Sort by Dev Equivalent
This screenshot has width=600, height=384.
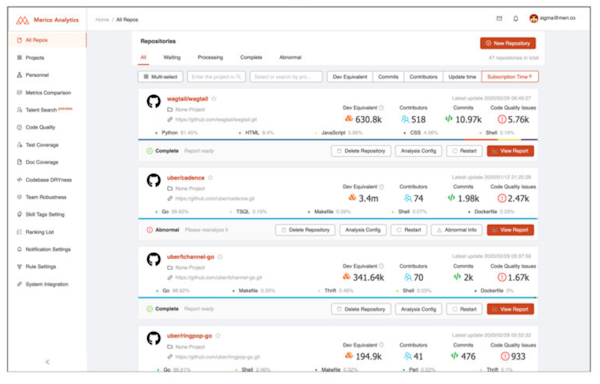[350, 77]
